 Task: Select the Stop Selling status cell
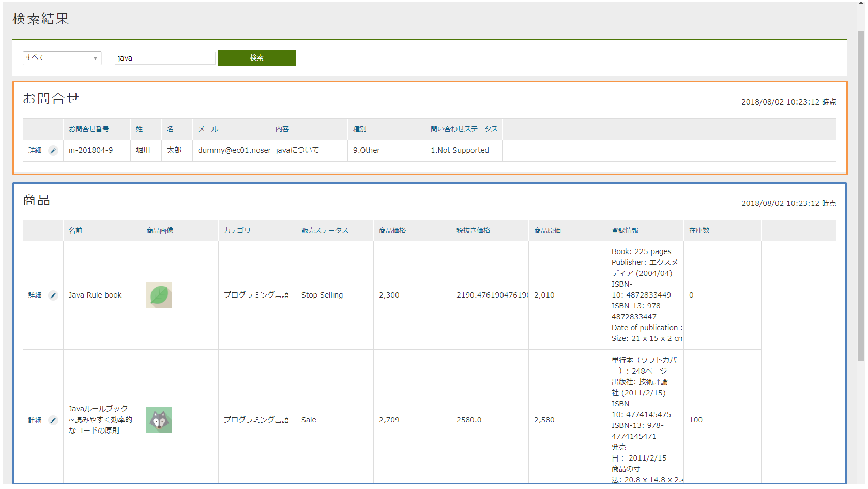click(x=335, y=295)
